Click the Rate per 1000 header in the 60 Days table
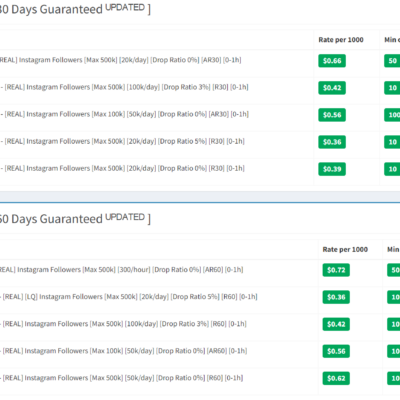The height and width of the screenshot is (400, 400). tap(345, 249)
